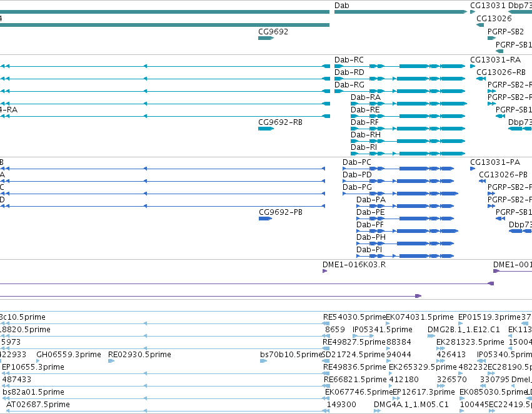This screenshot has width=532, height=414.
Task: Click the DME1-016K03.R clone label
Action: pos(354,265)
